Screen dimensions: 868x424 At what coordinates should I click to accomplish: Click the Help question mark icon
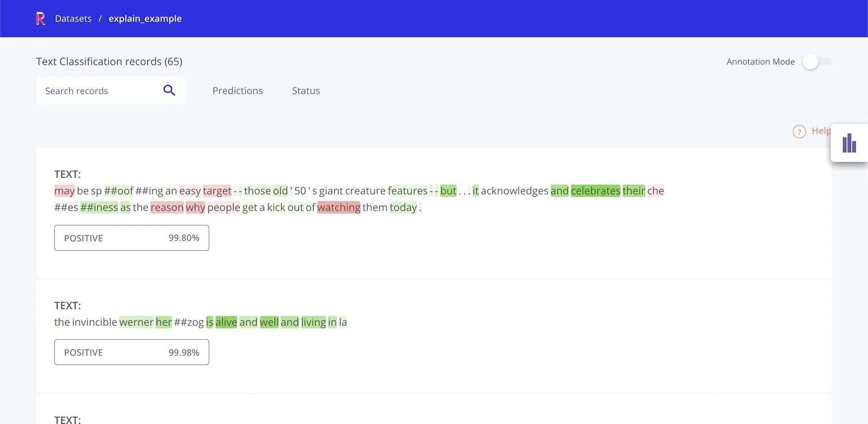point(799,131)
